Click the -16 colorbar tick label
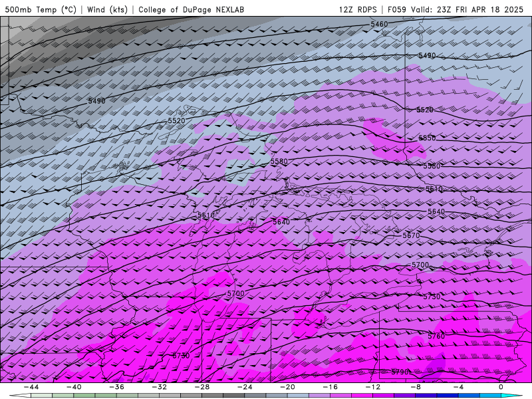532x399 pixels. click(x=330, y=387)
